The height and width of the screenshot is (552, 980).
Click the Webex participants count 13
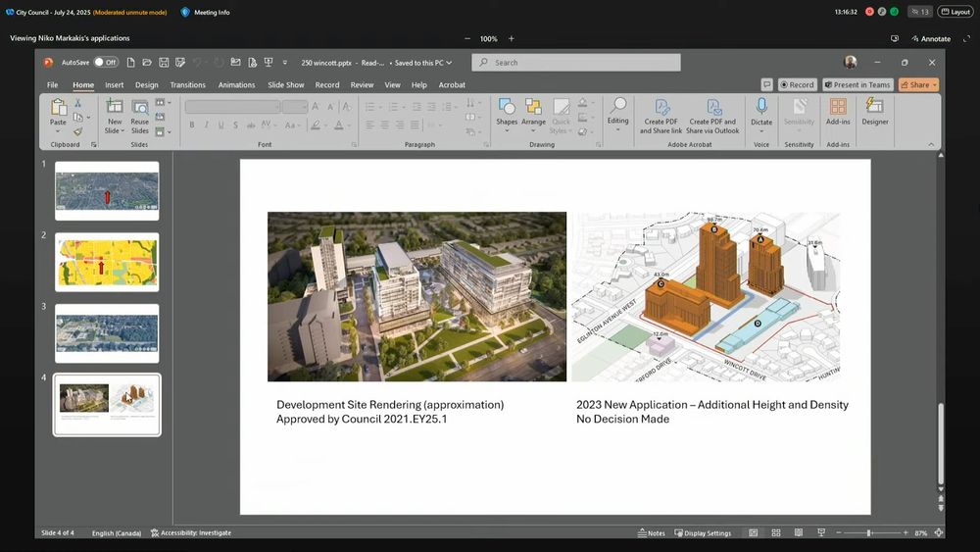[919, 12]
